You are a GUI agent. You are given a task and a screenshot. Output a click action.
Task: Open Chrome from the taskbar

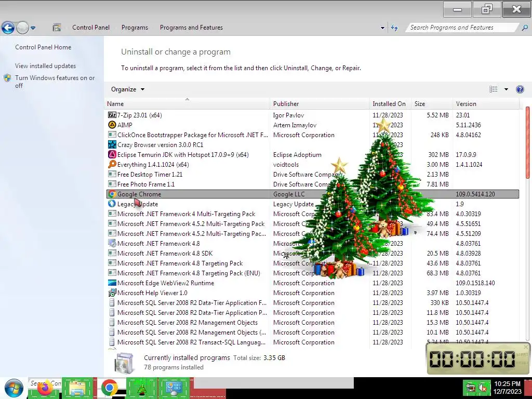coord(109,388)
